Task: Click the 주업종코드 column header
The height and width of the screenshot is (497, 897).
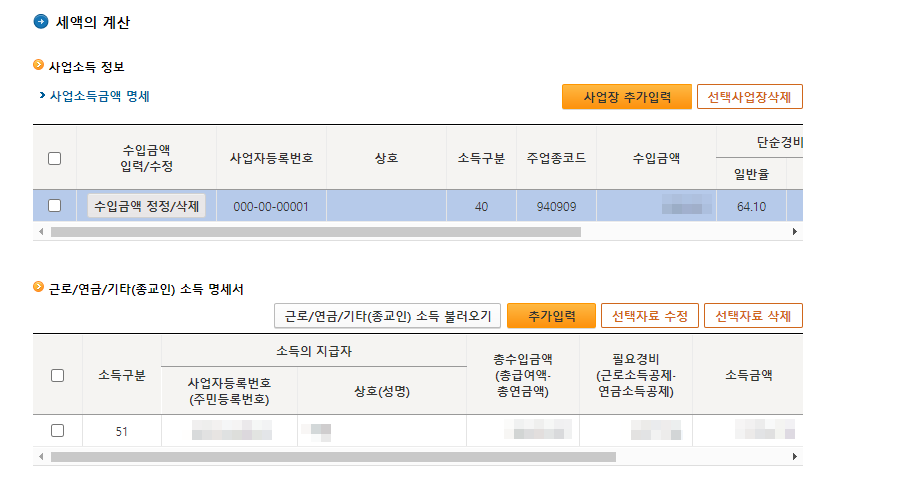Action: click(x=556, y=158)
